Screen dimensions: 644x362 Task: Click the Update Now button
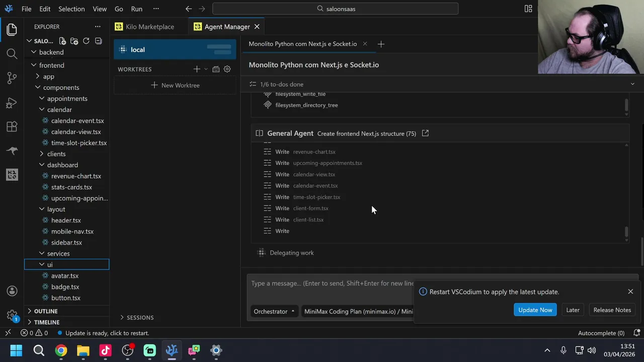(535, 310)
